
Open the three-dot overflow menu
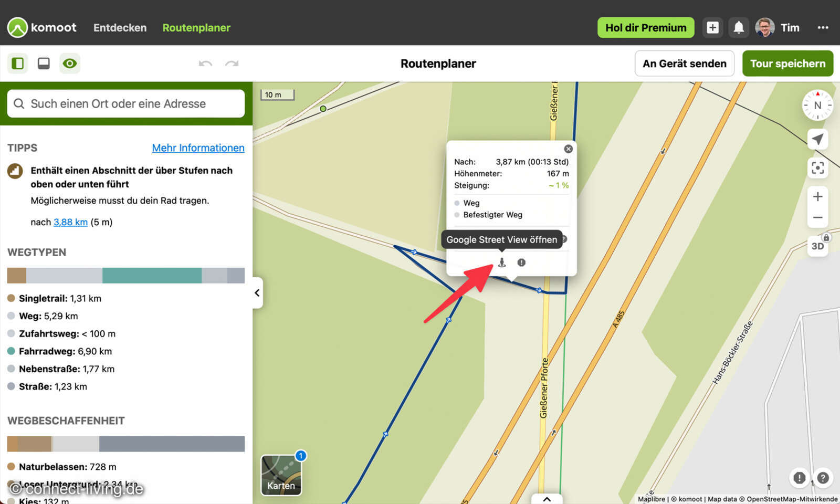point(822,27)
